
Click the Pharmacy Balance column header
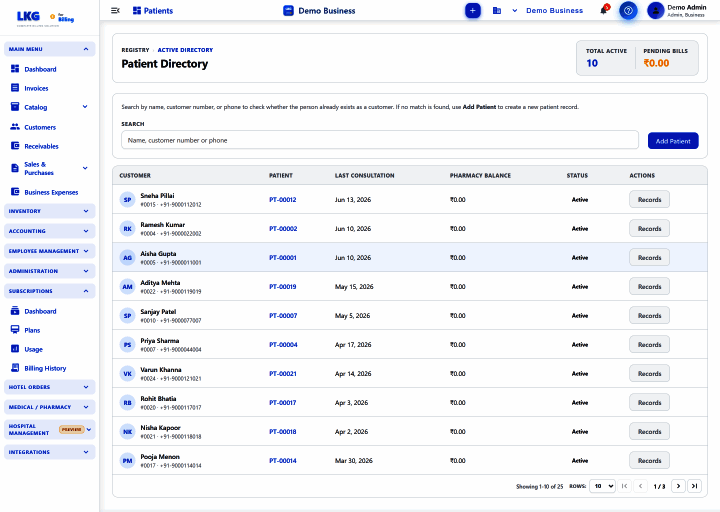click(x=480, y=175)
